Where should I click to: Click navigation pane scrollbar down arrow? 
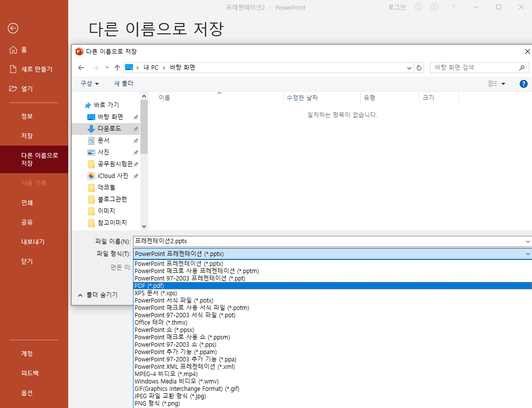point(144,226)
